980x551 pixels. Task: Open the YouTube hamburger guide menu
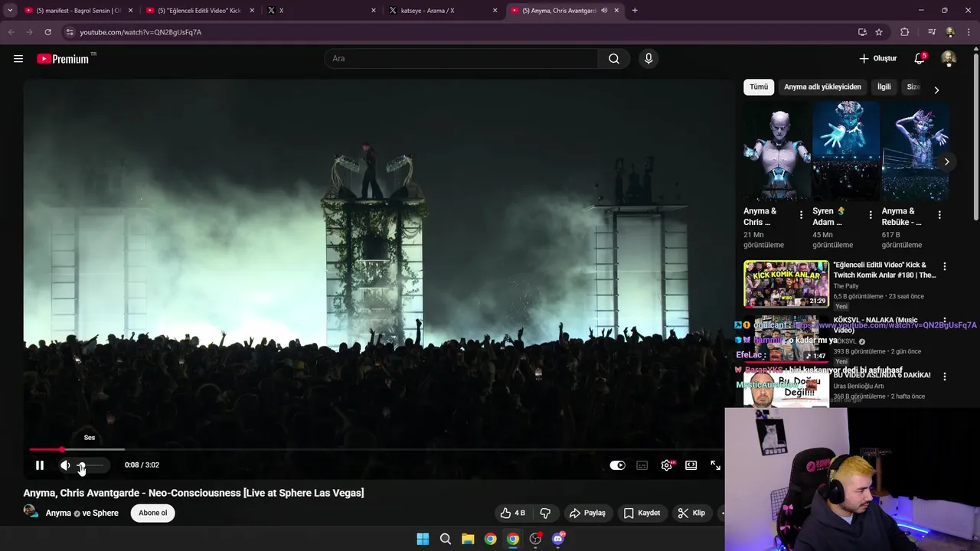pos(18,59)
